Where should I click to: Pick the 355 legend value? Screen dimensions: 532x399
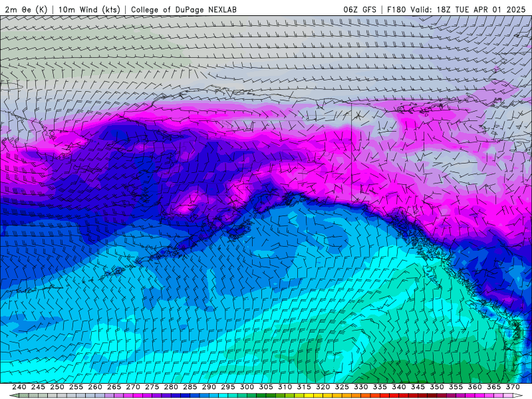pyautogui.click(x=456, y=387)
